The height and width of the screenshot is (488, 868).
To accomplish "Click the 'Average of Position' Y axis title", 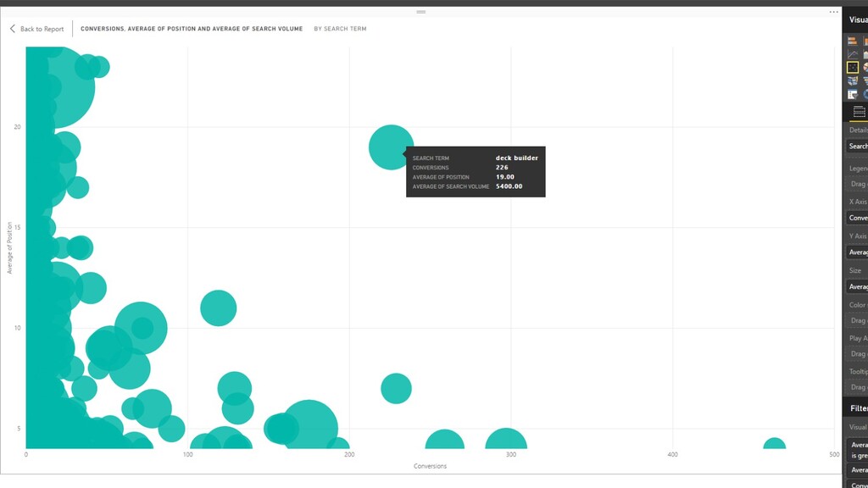I will tap(9, 247).
